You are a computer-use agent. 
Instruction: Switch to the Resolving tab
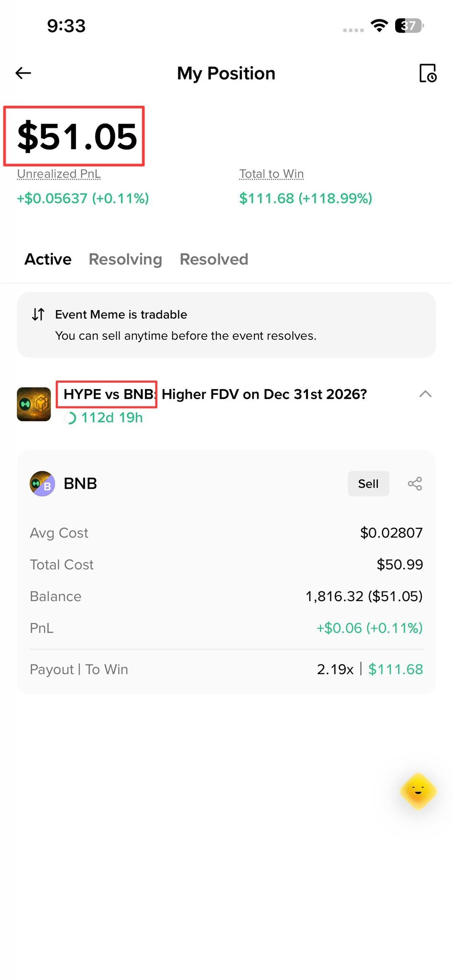pos(125,259)
